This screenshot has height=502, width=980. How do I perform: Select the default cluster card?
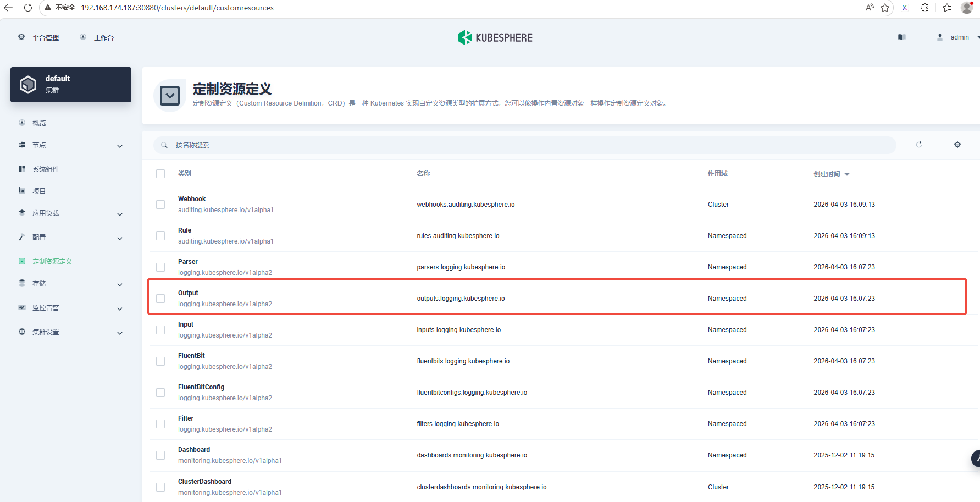point(71,85)
